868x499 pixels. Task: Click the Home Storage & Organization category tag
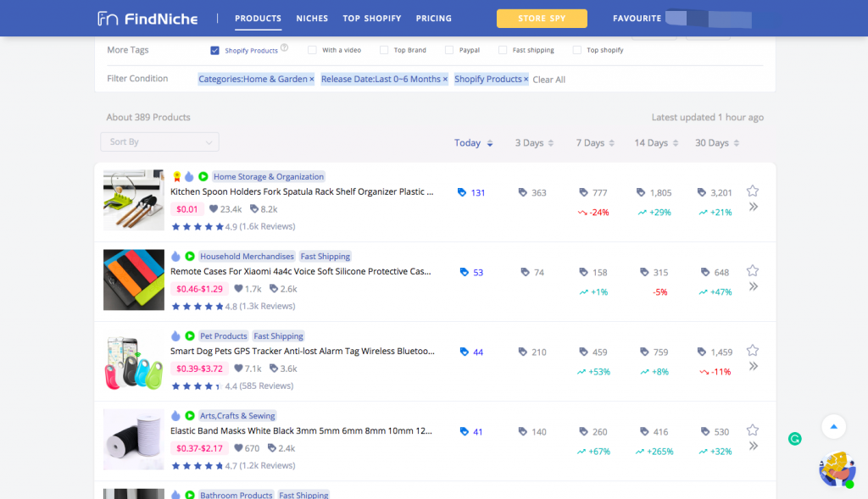click(269, 176)
